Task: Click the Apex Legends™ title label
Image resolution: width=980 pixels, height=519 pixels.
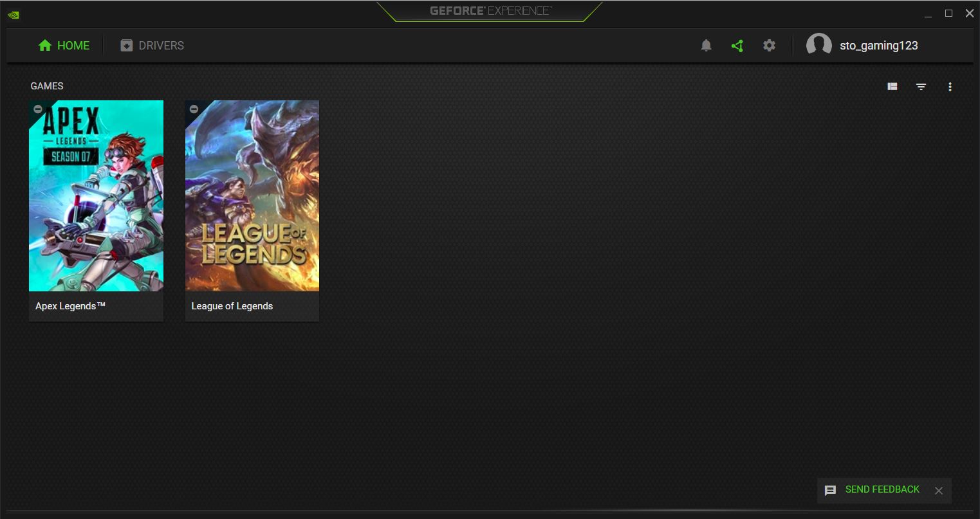Action: coord(70,306)
